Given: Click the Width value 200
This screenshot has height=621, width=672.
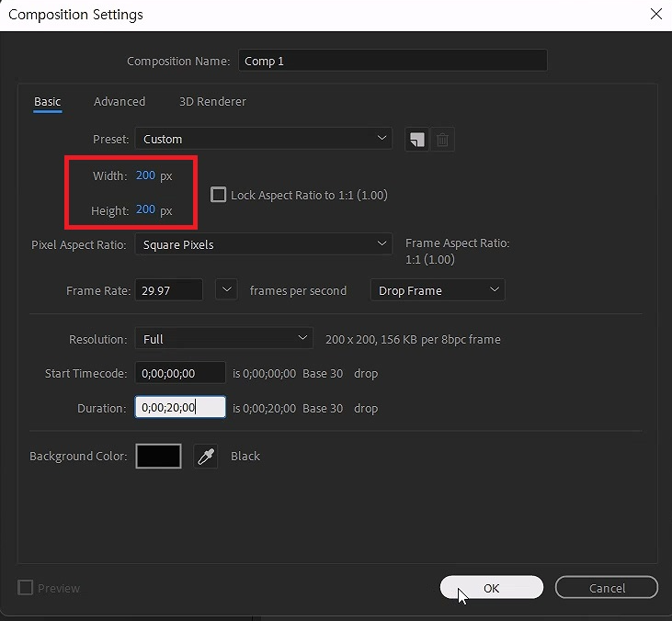Looking at the screenshot, I should pyautogui.click(x=145, y=175).
